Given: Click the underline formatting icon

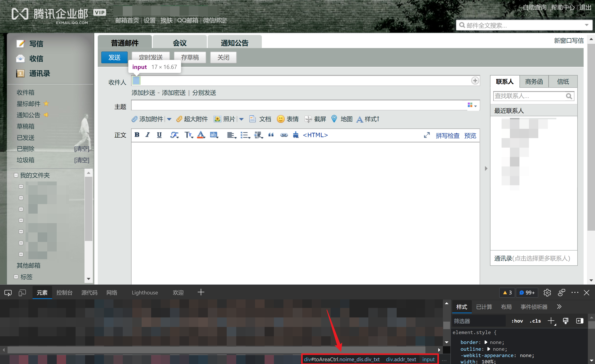Looking at the screenshot, I should (x=159, y=135).
